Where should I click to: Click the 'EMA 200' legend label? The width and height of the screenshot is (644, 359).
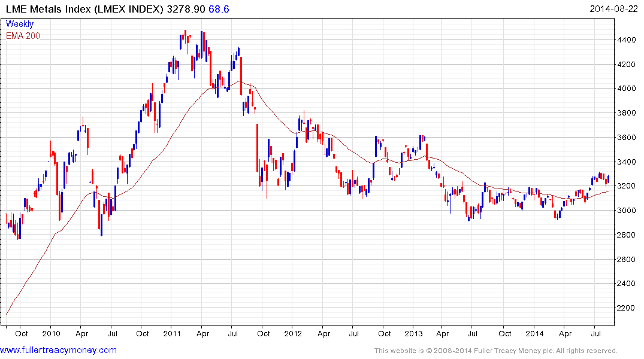pos(23,36)
